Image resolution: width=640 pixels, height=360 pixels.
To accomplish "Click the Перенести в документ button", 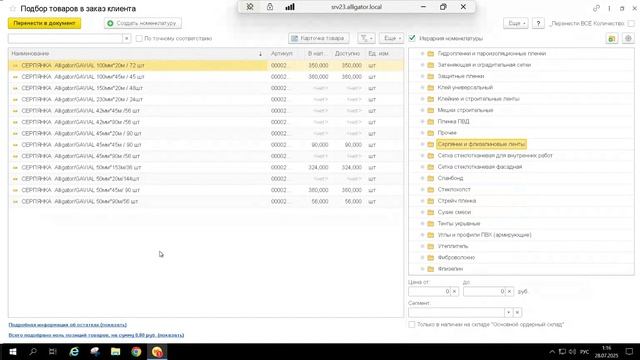I will click(44, 24).
